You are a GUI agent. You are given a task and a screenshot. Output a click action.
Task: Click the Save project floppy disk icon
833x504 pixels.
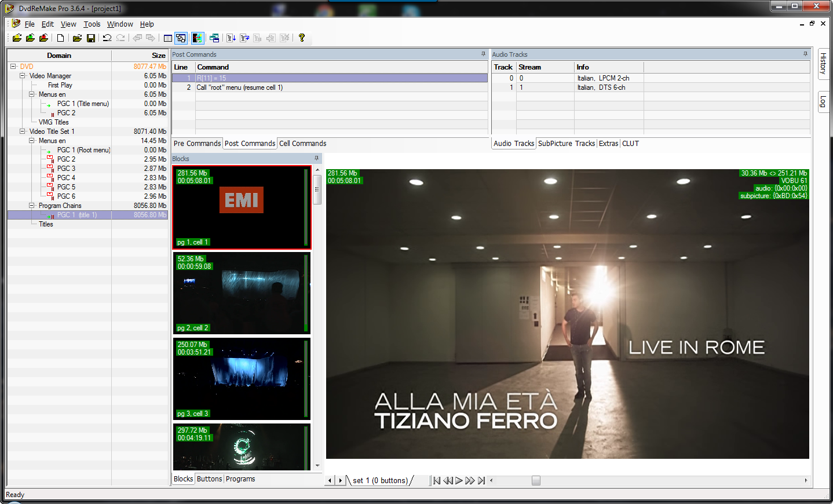(x=91, y=38)
